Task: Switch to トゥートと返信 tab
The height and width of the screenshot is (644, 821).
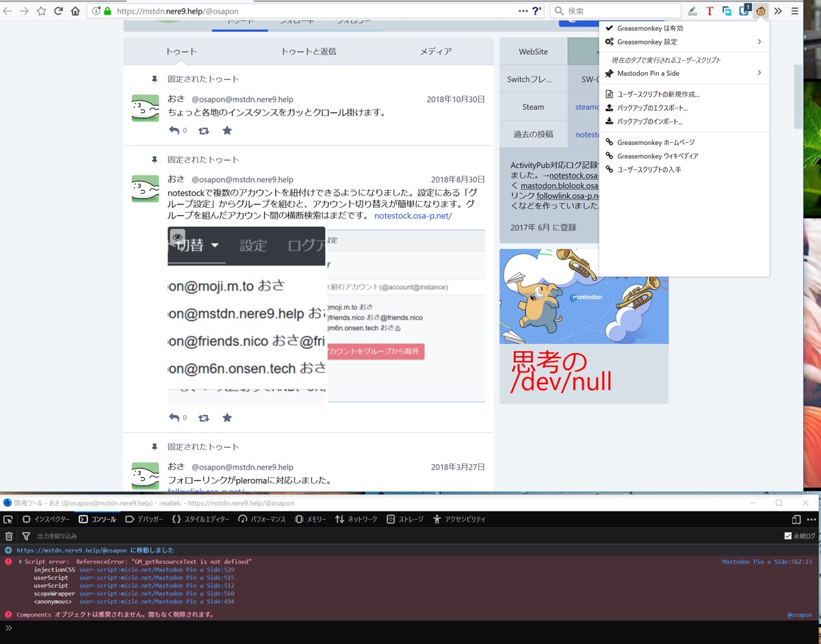Action: (309, 51)
